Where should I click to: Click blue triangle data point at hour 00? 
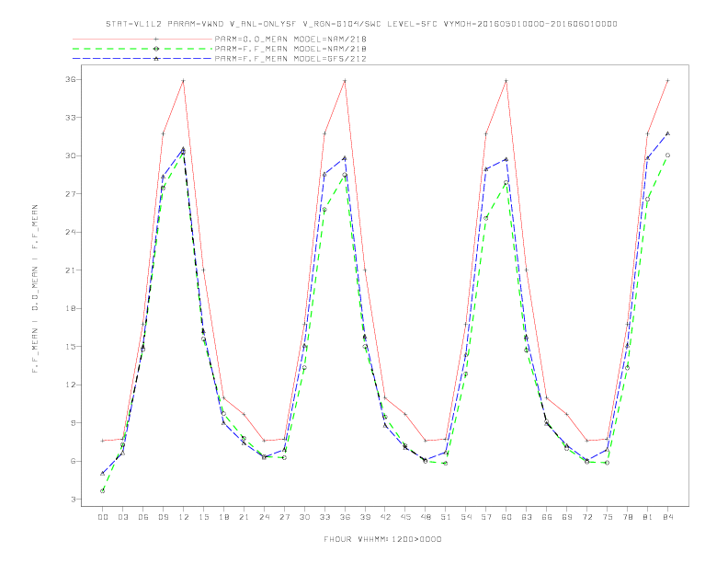point(103,474)
